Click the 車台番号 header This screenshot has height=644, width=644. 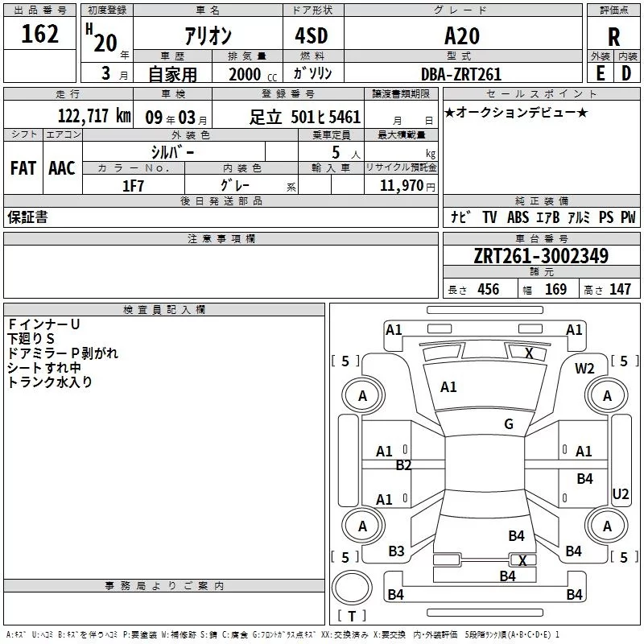(x=541, y=238)
